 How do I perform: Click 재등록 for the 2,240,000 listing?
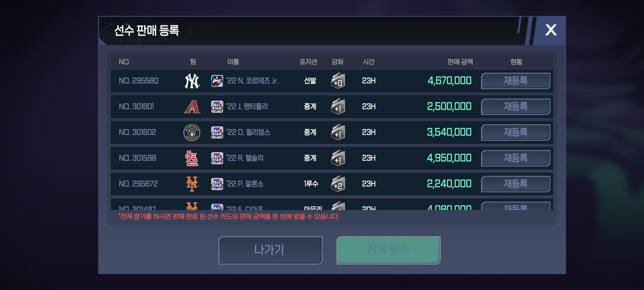click(x=515, y=184)
